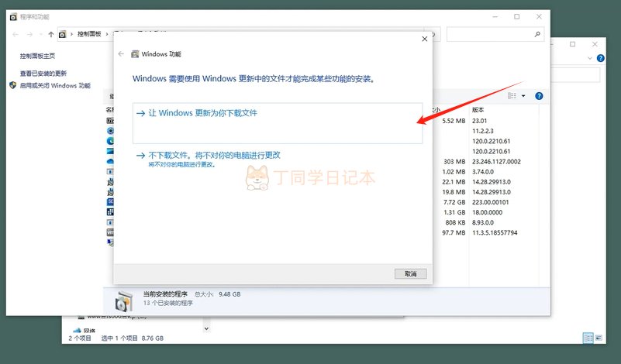Click help icon in back Explorer window
Screen dimensions: 621x364
pyautogui.click(x=600, y=58)
